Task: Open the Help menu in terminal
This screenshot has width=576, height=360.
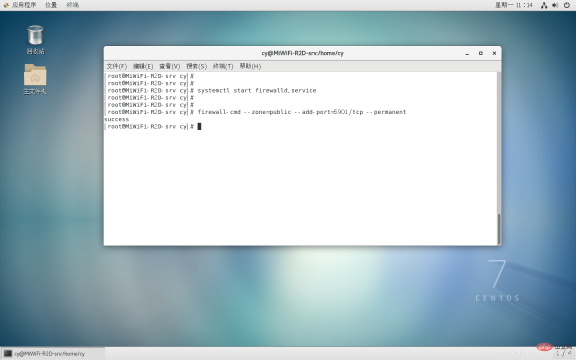Action: pyautogui.click(x=250, y=66)
